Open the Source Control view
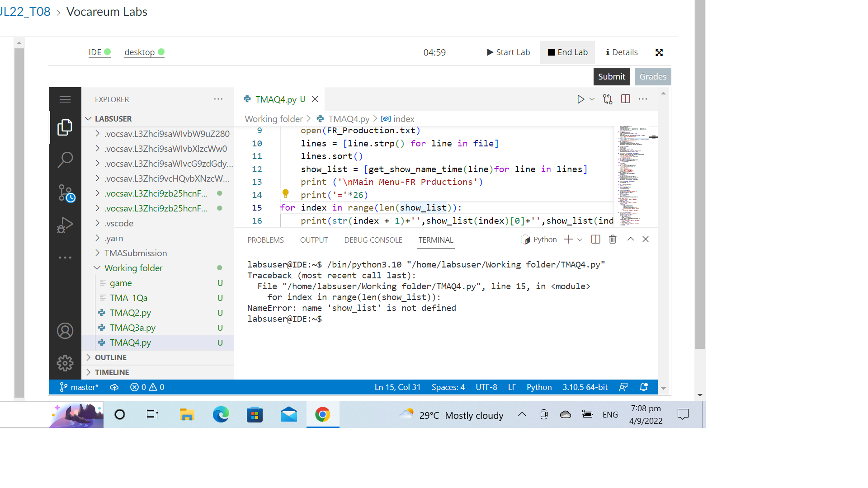This screenshot has width=868, height=488. coord(65,192)
